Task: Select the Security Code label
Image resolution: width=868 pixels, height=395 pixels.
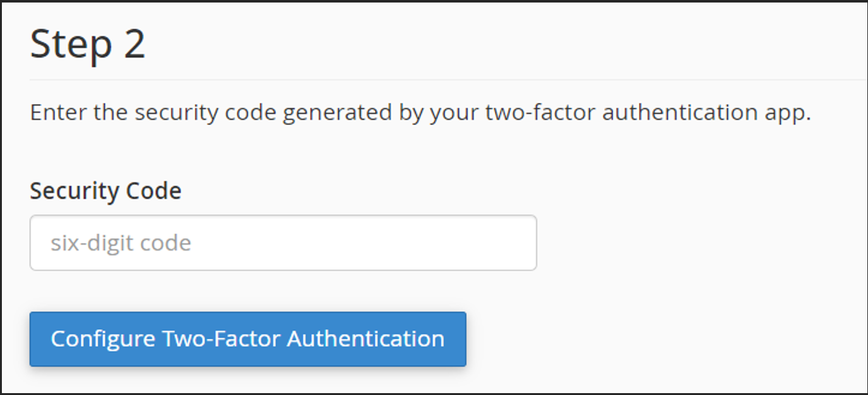Action: pos(105,191)
